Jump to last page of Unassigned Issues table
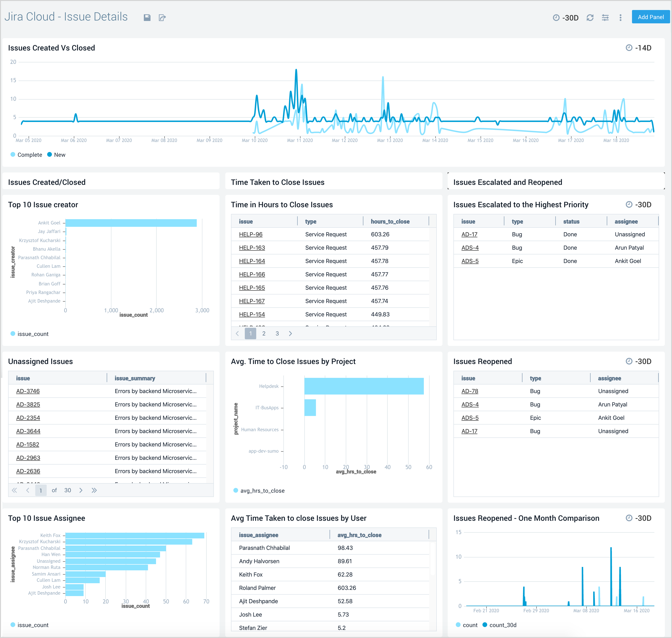Image resolution: width=672 pixels, height=638 pixels. (x=94, y=490)
